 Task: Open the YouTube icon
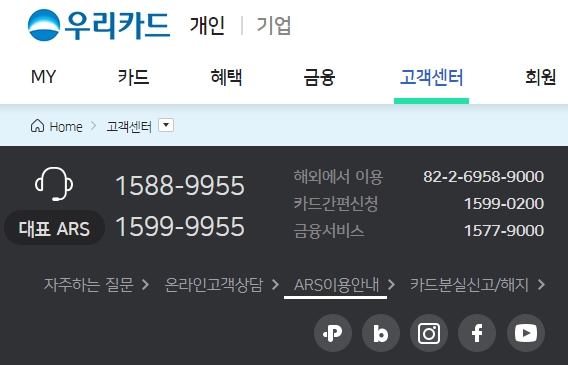(x=526, y=333)
